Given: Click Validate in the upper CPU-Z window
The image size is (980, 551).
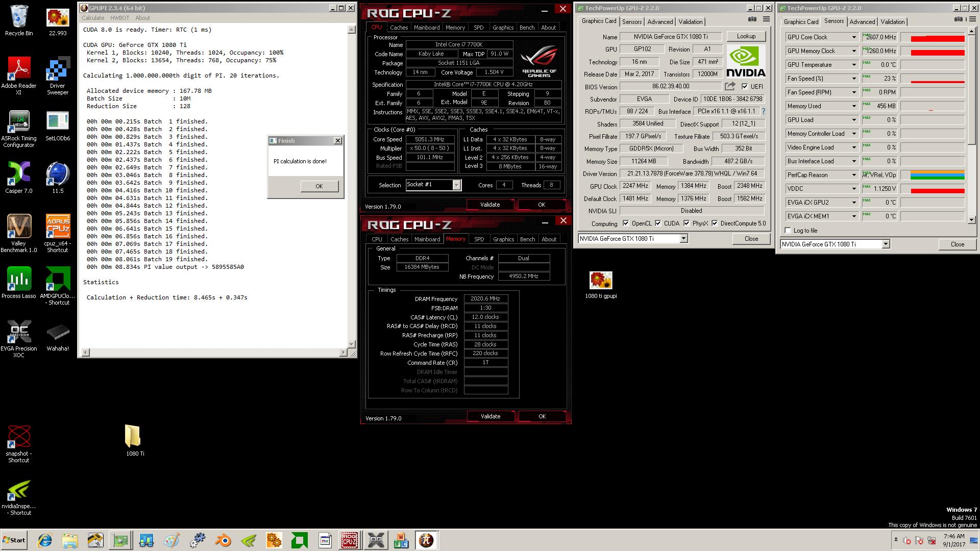Looking at the screenshot, I should click(490, 205).
